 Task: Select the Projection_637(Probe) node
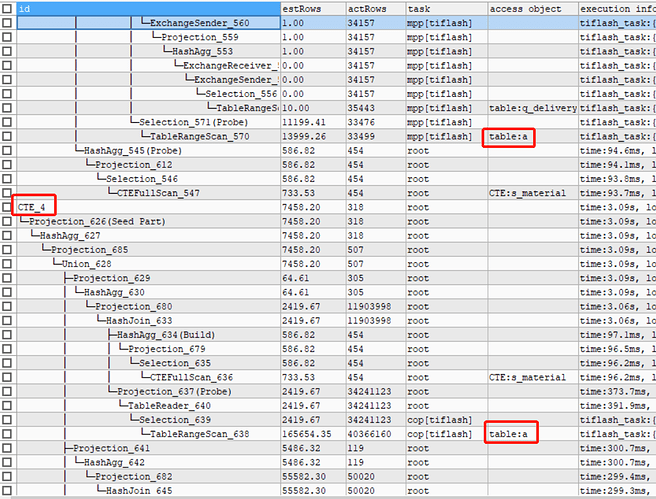point(174,392)
